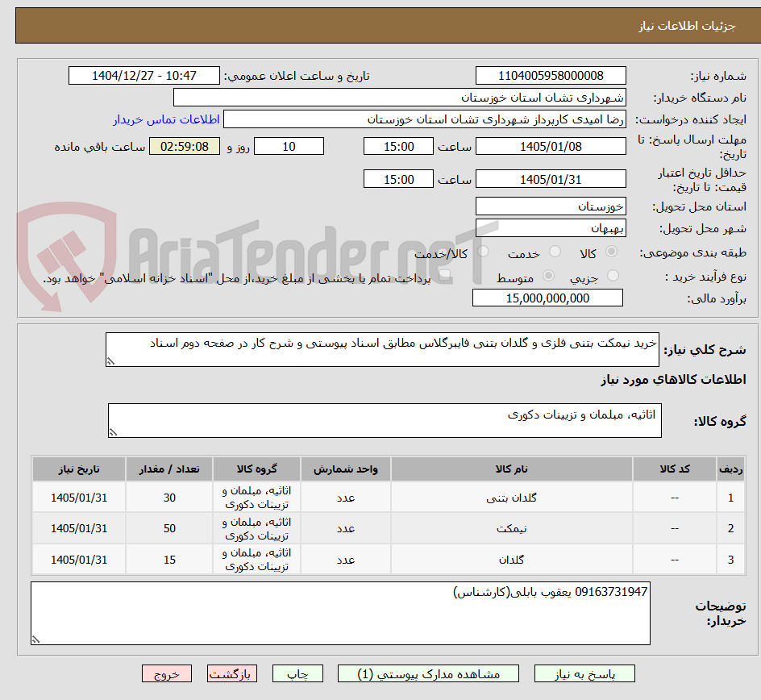Click the remaining time countdown 02:59:08
The image size is (761, 700).
[185, 146]
